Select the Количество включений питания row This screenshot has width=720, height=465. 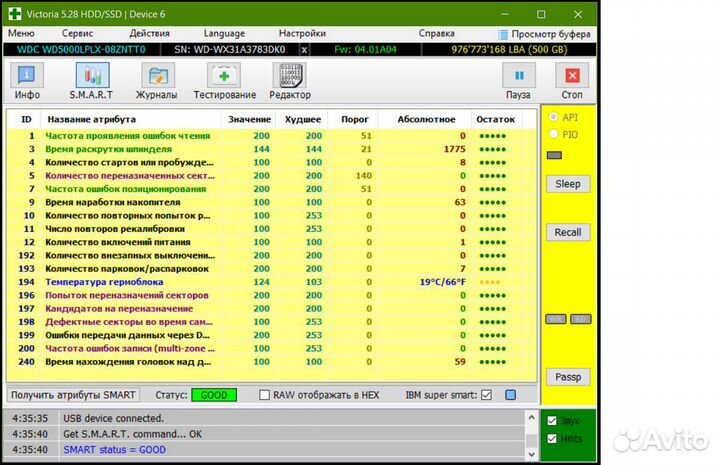click(271, 242)
